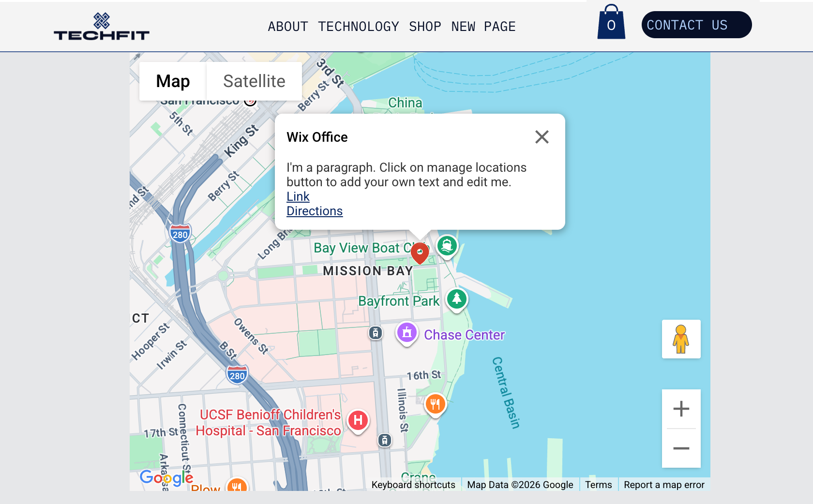Select the Bay View Boat Club marker
This screenshot has height=504, width=813.
coord(447,246)
